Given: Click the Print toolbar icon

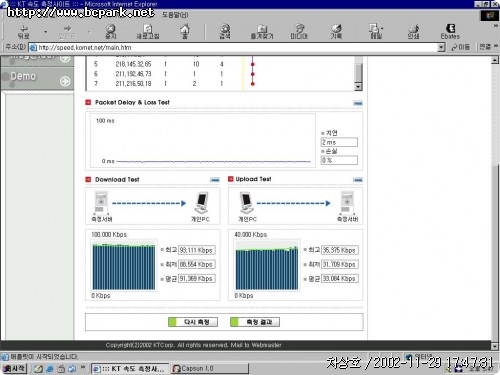Looking at the screenshot, I should click(413, 32).
